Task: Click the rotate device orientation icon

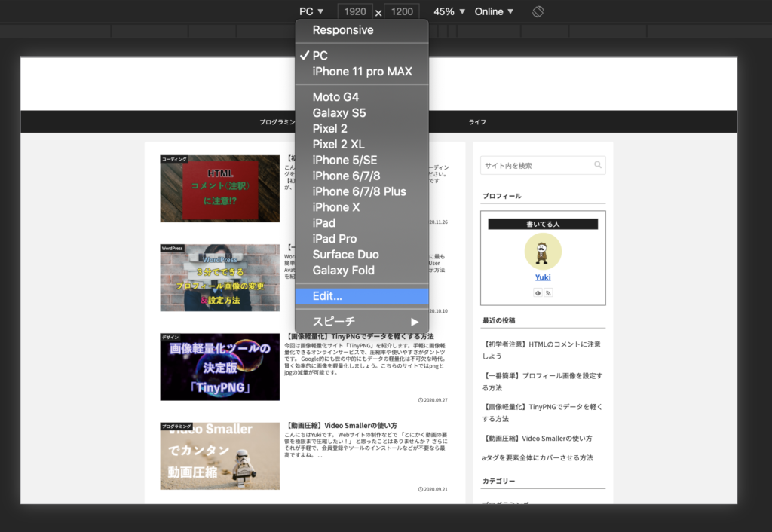Action: coord(538,11)
